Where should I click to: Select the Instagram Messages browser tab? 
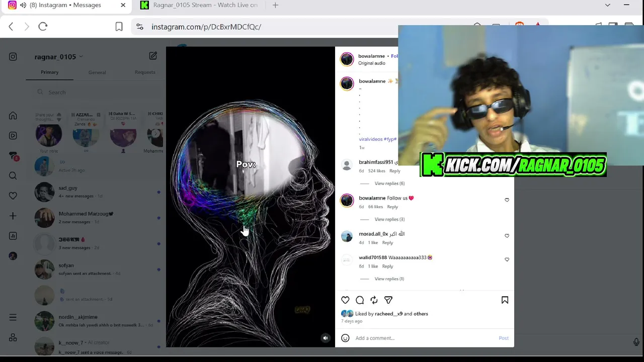coord(65,5)
